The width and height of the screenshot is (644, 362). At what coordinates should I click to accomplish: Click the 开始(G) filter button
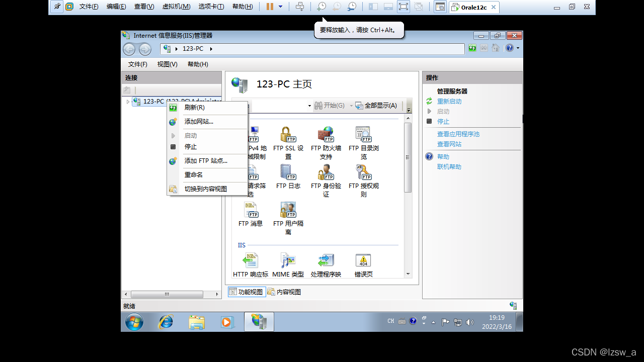(330, 106)
